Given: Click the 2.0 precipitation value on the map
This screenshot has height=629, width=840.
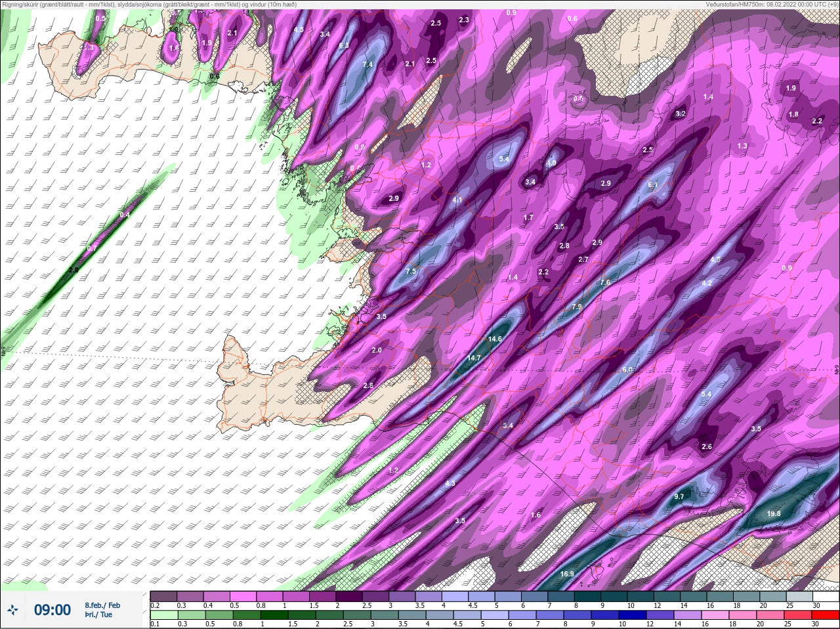Looking at the screenshot, I should tap(377, 350).
